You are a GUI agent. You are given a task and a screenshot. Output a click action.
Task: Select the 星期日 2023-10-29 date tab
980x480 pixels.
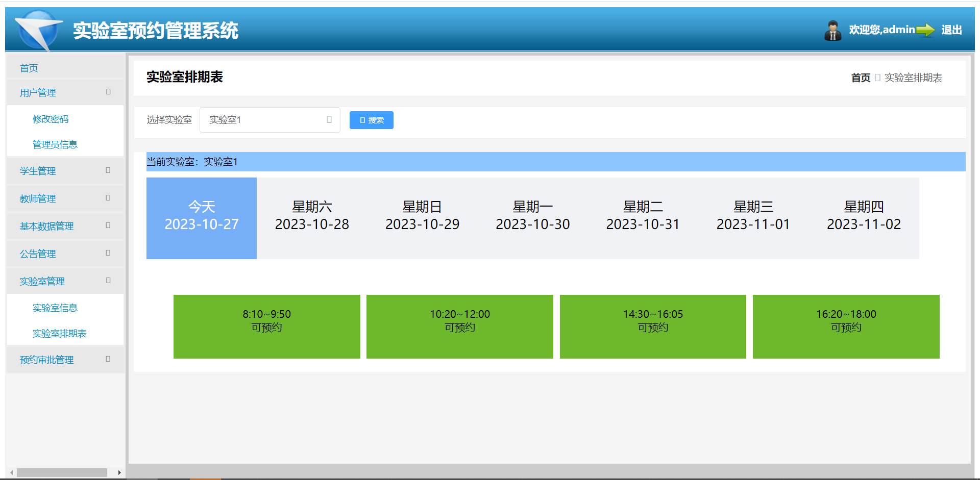(x=422, y=218)
